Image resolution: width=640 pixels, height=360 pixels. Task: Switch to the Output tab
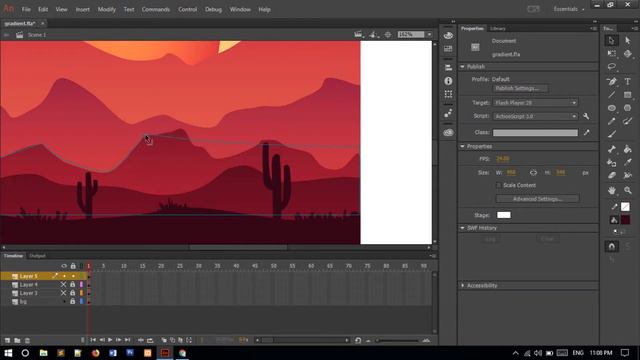37,256
